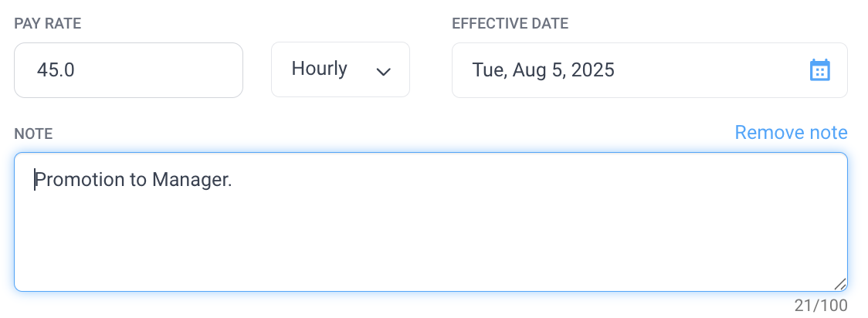Expand the Hourly pay type dropdown
The height and width of the screenshot is (318, 868).
[341, 69]
